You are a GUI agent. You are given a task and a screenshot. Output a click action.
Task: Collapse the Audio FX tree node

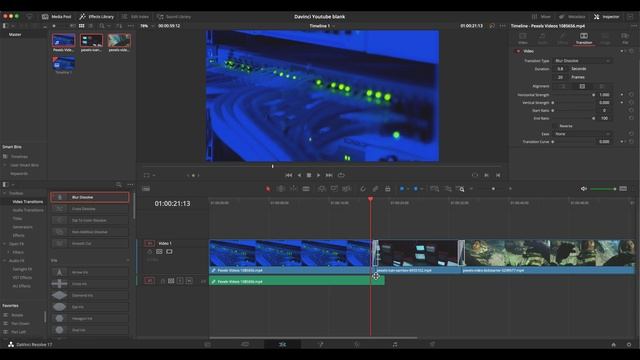point(4,261)
